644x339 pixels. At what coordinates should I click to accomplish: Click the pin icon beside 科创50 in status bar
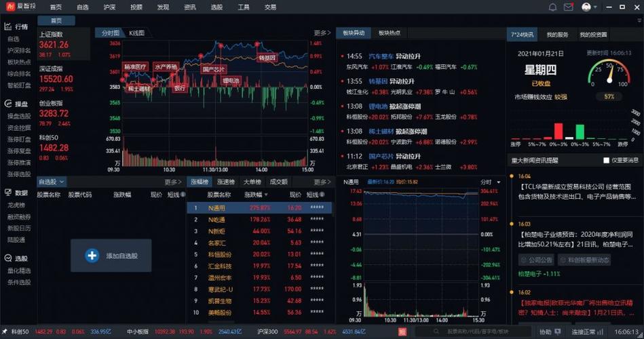pyautogui.click(x=5, y=332)
